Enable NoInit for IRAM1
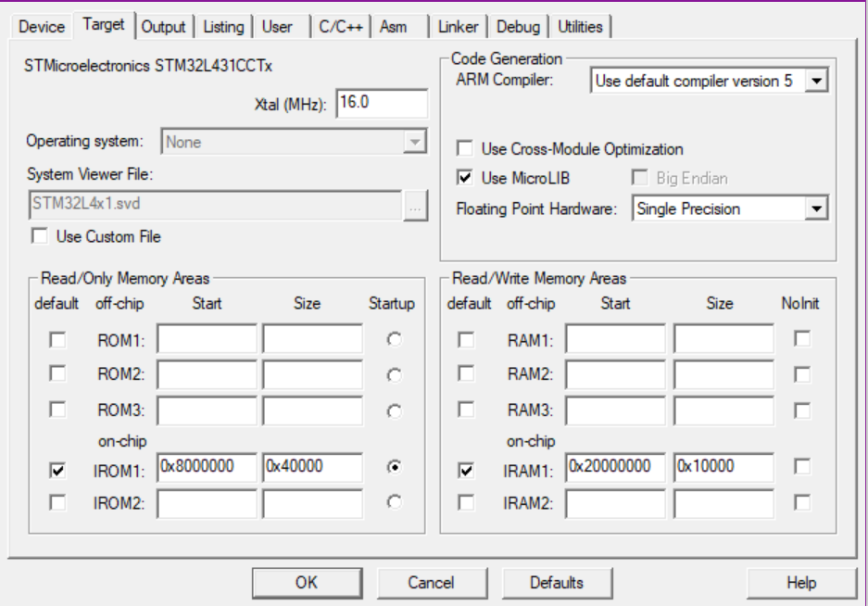The width and height of the screenshot is (868, 606). click(x=802, y=466)
